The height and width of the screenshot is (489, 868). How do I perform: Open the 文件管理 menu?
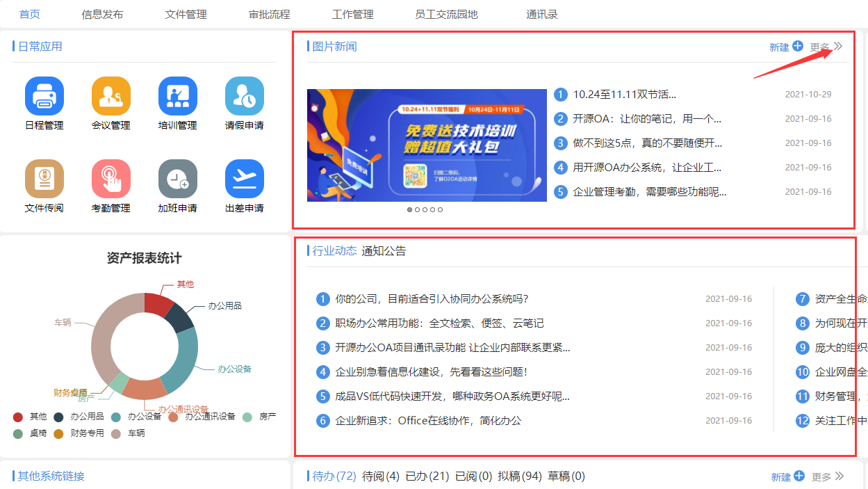[186, 14]
